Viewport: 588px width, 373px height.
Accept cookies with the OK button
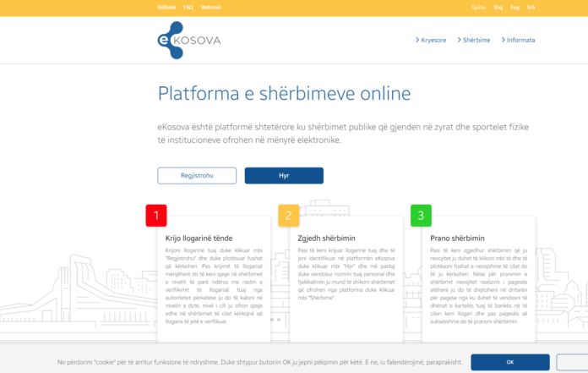510,362
